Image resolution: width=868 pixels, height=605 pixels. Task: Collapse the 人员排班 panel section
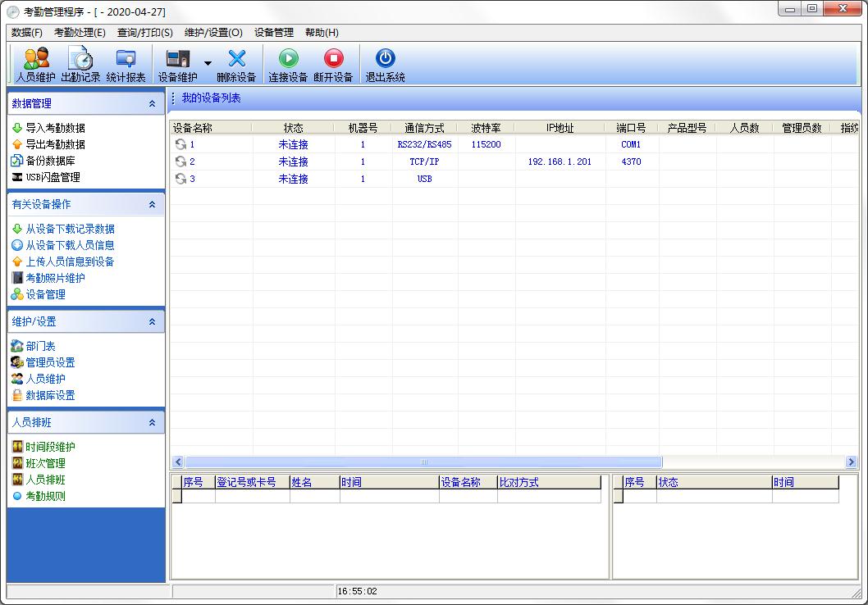pos(152,423)
